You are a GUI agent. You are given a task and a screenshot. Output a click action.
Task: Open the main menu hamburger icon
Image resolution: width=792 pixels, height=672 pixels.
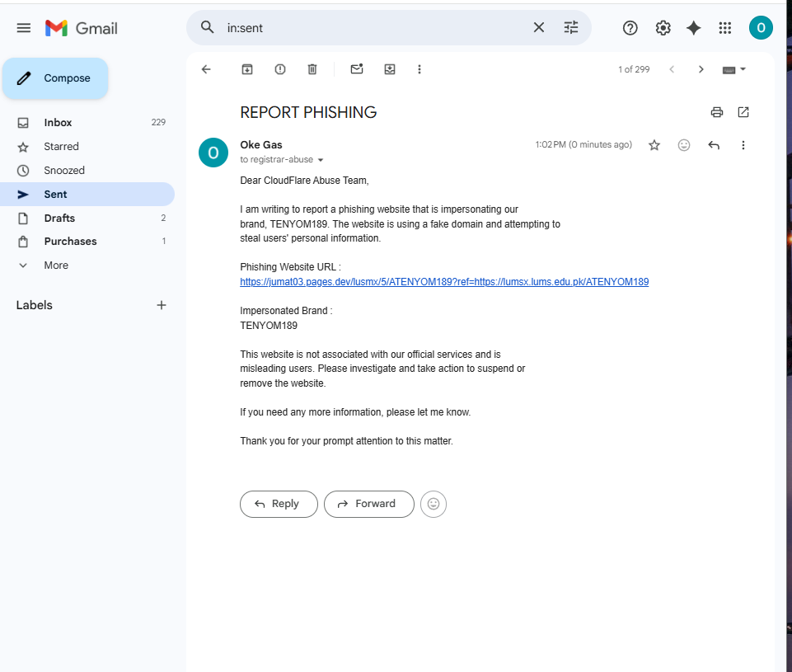pos(24,28)
